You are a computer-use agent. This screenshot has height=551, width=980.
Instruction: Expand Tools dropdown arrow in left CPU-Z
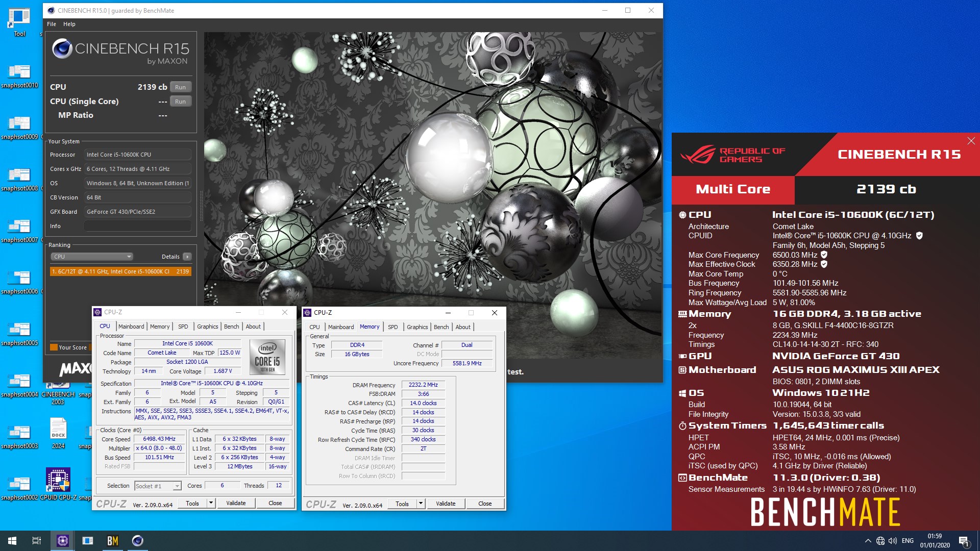point(210,503)
